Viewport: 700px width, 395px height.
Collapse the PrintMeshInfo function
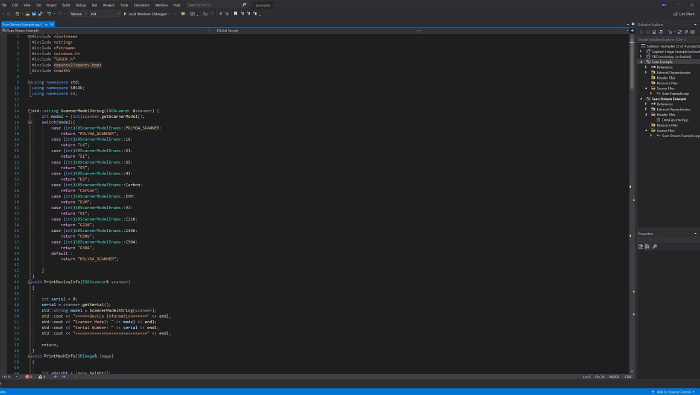pyautogui.click(x=30, y=356)
